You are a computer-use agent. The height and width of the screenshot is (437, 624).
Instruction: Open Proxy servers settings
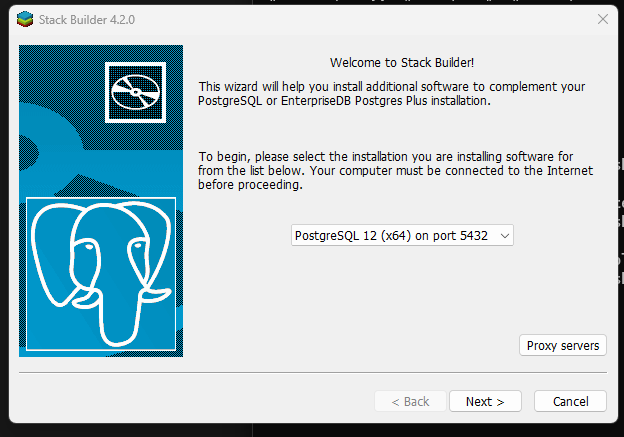563,345
